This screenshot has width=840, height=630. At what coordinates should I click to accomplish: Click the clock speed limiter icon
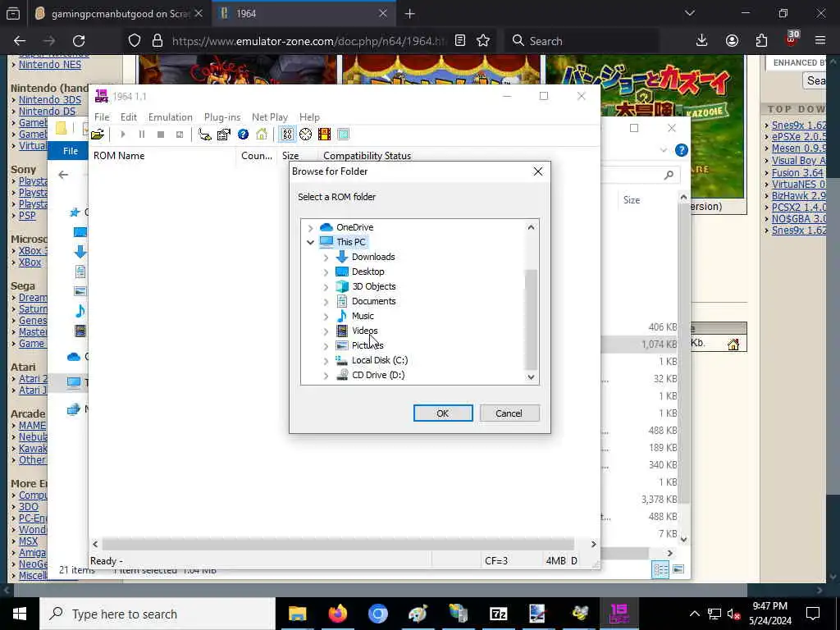[305, 135]
